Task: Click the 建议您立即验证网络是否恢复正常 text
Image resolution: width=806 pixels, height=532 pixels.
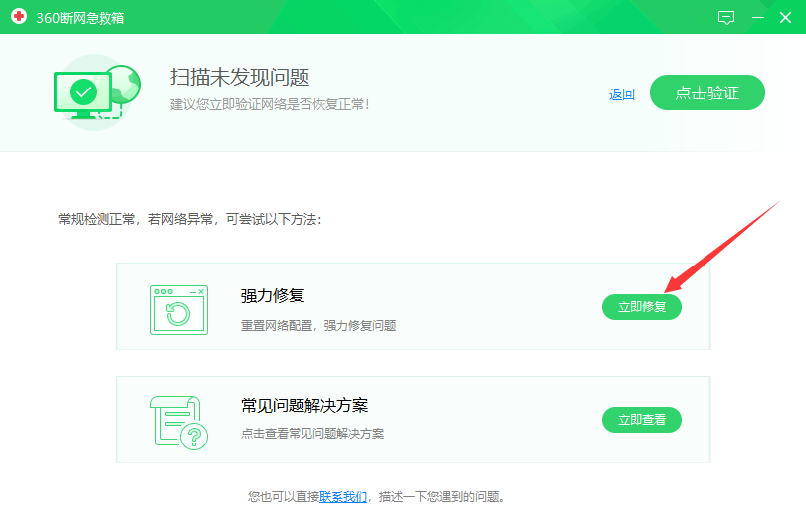Action: coord(270,104)
